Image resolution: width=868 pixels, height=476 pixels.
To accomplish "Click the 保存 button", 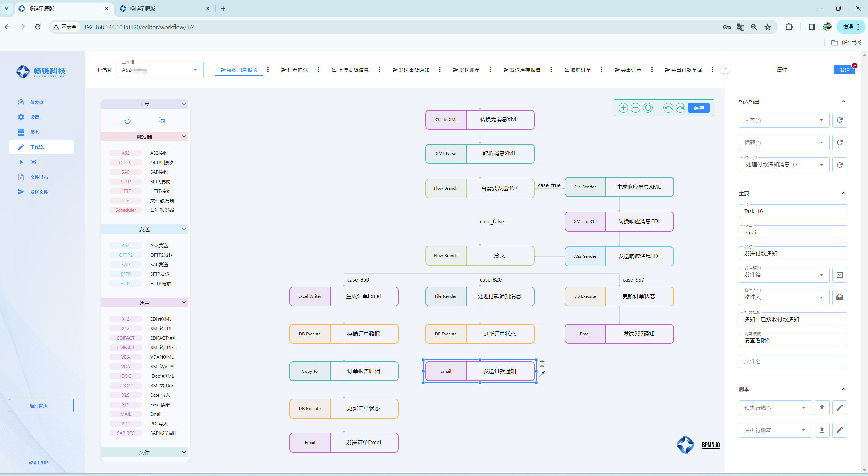I will point(698,108).
